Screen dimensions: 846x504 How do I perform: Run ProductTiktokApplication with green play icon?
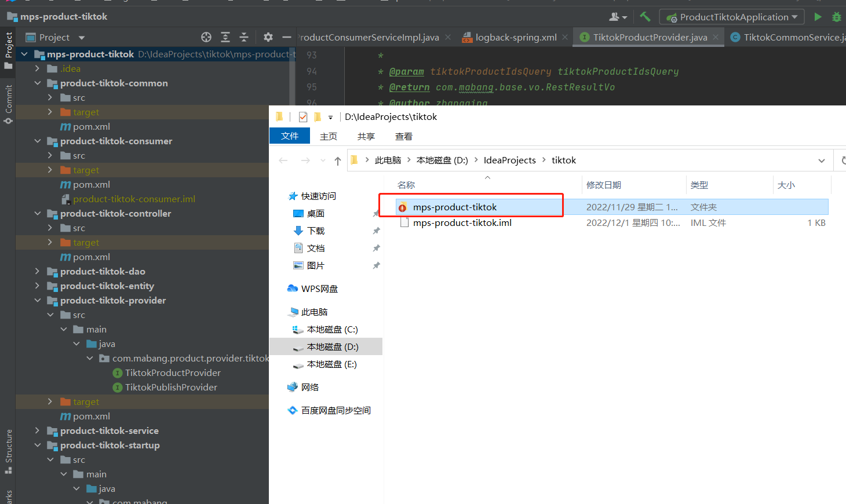coord(818,17)
